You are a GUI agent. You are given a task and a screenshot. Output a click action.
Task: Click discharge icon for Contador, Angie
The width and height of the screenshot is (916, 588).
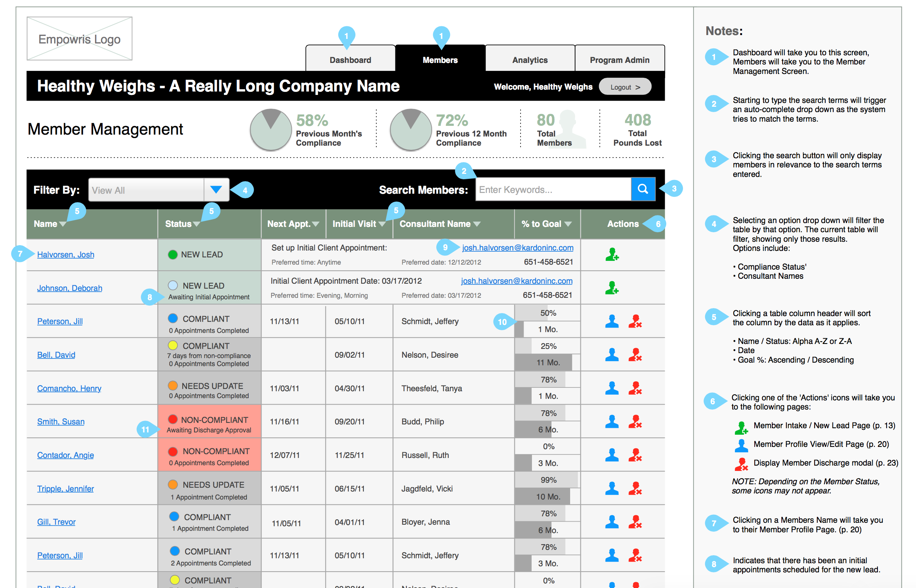click(x=635, y=455)
